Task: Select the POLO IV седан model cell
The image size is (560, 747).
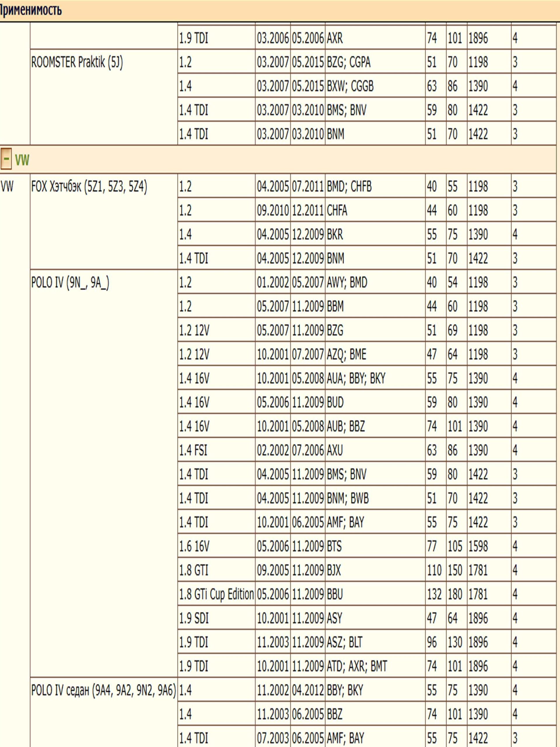Action: [x=104, y=690]
